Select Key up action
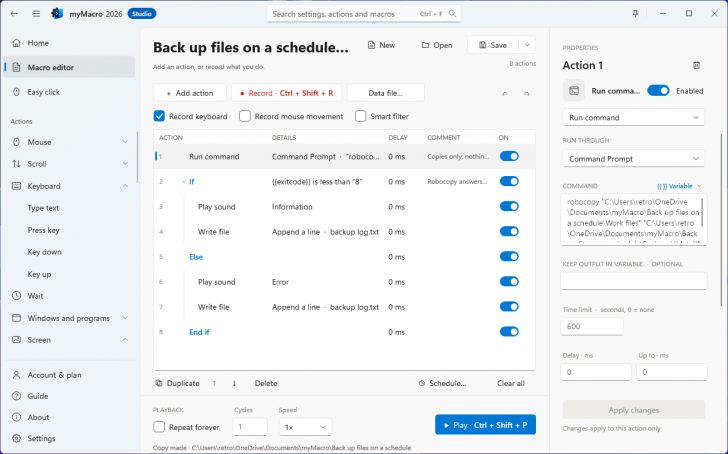This screenshot has height=454, width=728. (39, 274)
